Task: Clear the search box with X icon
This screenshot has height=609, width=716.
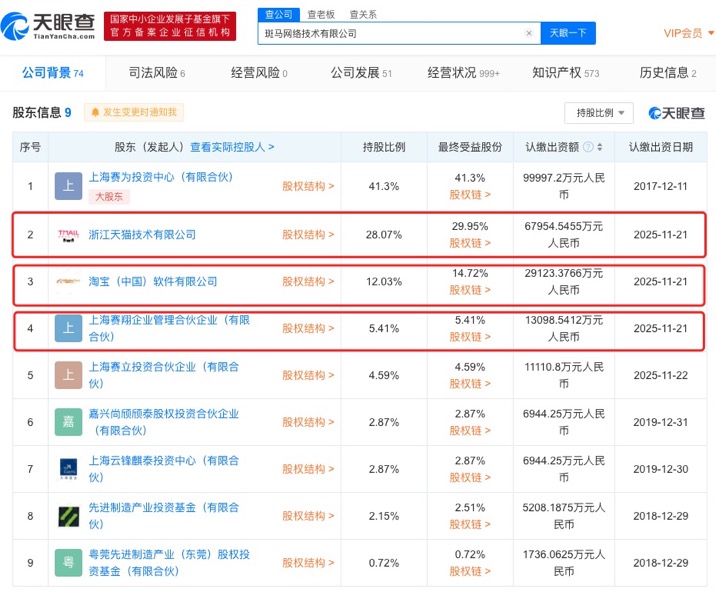Action: (529, 34)
